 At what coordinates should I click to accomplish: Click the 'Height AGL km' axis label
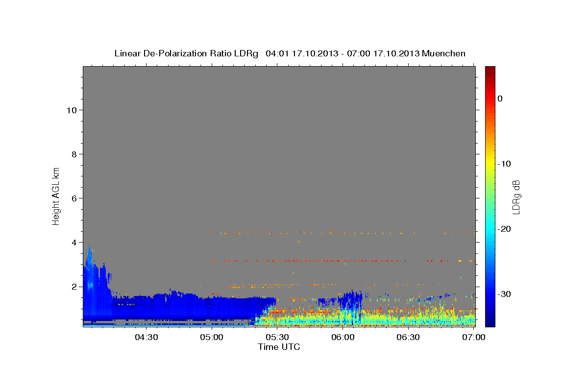click(x=56, y=196)
